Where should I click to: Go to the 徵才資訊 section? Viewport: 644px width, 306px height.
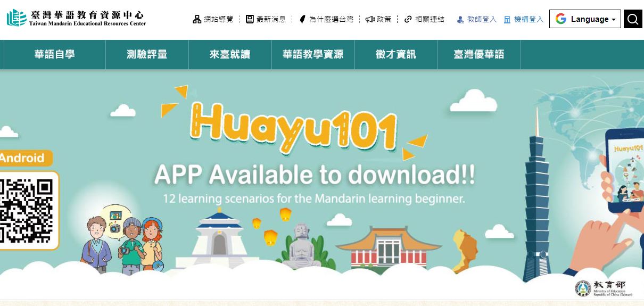pyautogui.click(x=396, y=54)
